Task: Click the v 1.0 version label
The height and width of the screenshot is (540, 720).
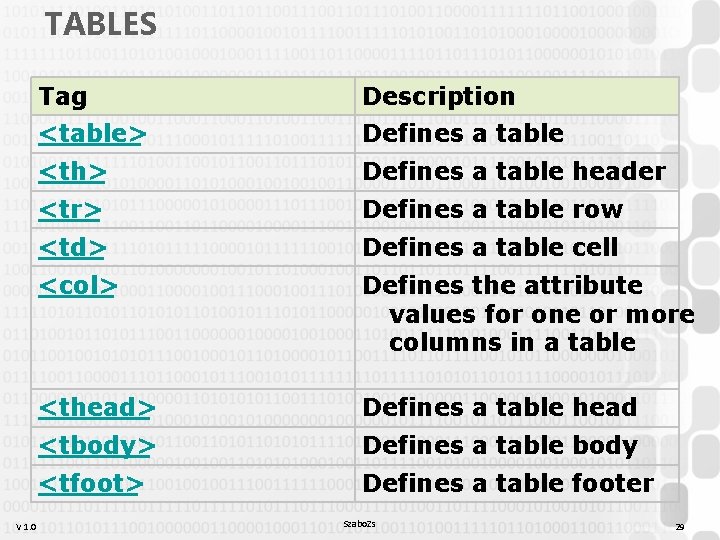Action: click(x=26, y=527)
